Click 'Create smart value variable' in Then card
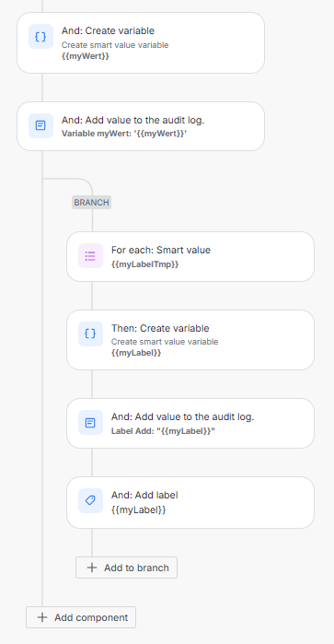Image resolution: width=334 pixels, height=644 pixels. point(165,342)
